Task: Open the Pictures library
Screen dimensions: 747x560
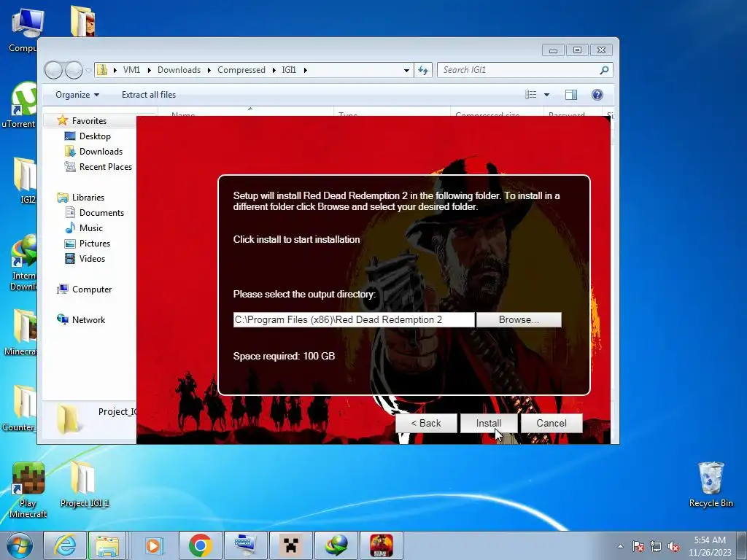Action: [x=94, y=244]
